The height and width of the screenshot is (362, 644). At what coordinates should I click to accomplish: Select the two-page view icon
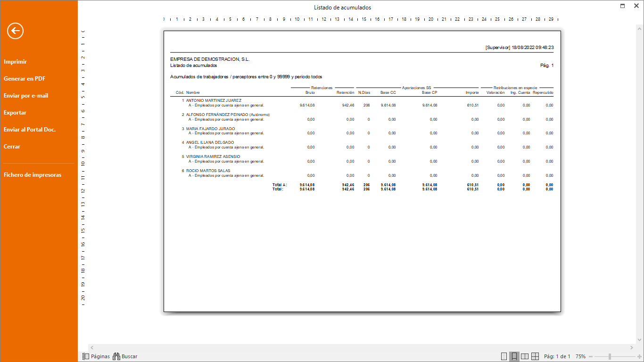525,356
